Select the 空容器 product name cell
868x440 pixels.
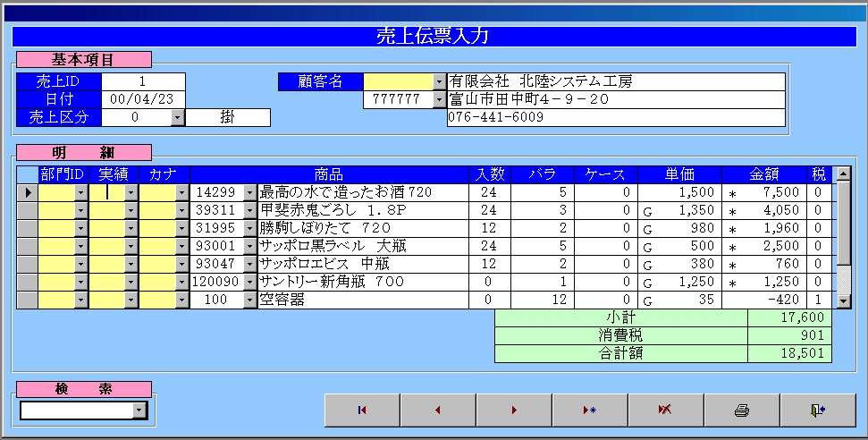tap(362, 300)
